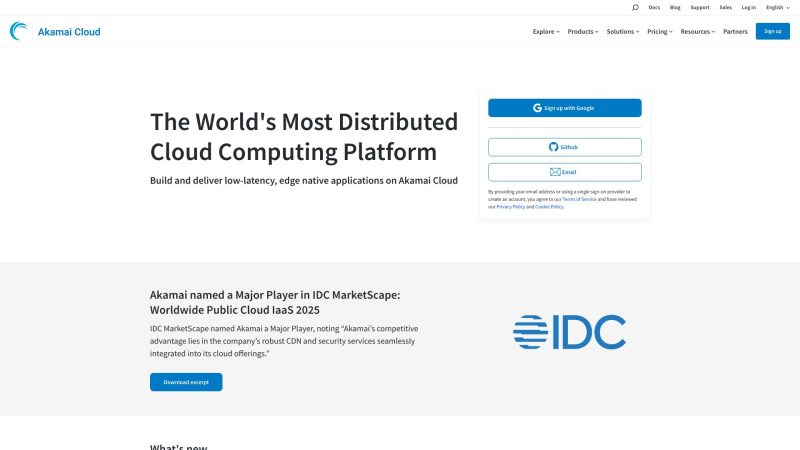Click the search magnifier icon
This screenshot has width=800, height=450.
pyautogui.click(x=635, y=7)
